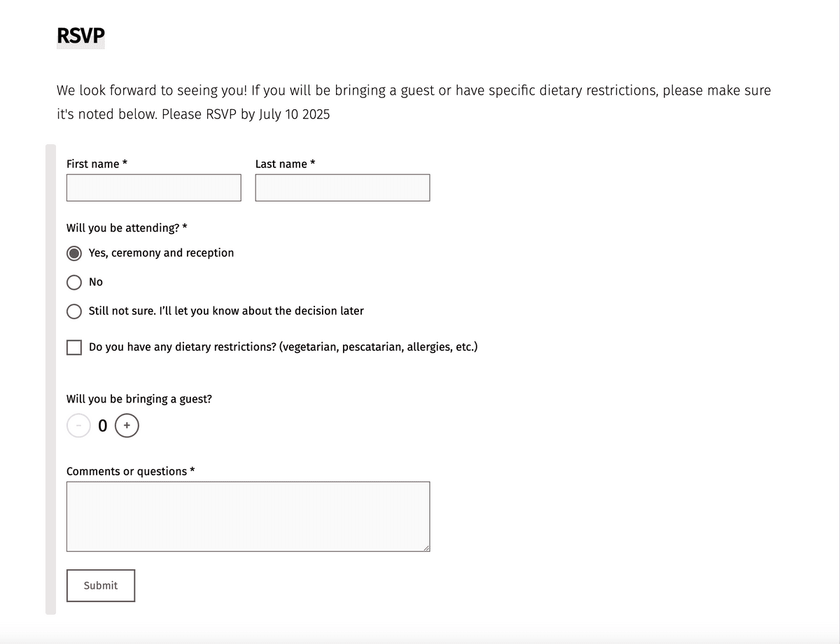Click the 'Comments or questions' label

click(127, 471)
